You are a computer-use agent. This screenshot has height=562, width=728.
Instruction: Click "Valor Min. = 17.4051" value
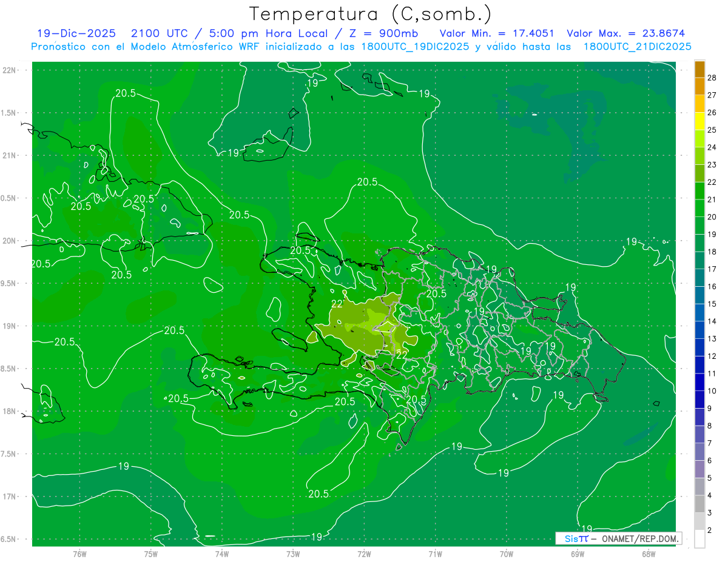(496, 33)
